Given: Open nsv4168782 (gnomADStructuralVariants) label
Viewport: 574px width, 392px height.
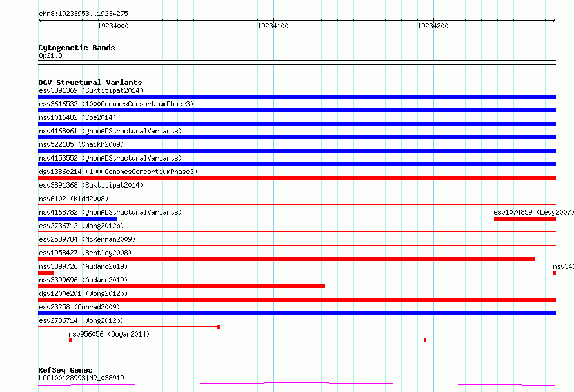Looking at the screenshot, I should coord(110,212).
